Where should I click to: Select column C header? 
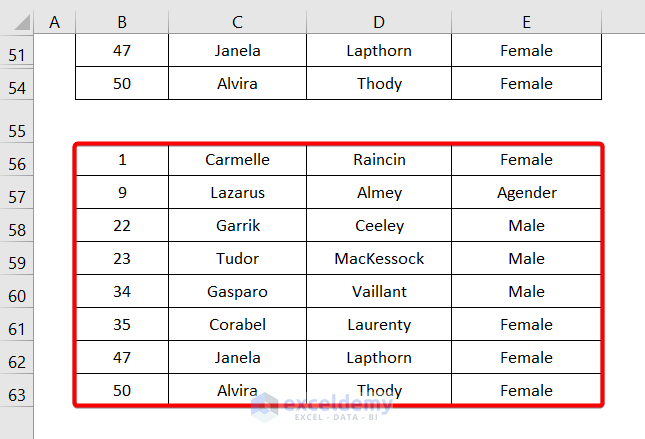pyautogui.click(x=237, y=21)
